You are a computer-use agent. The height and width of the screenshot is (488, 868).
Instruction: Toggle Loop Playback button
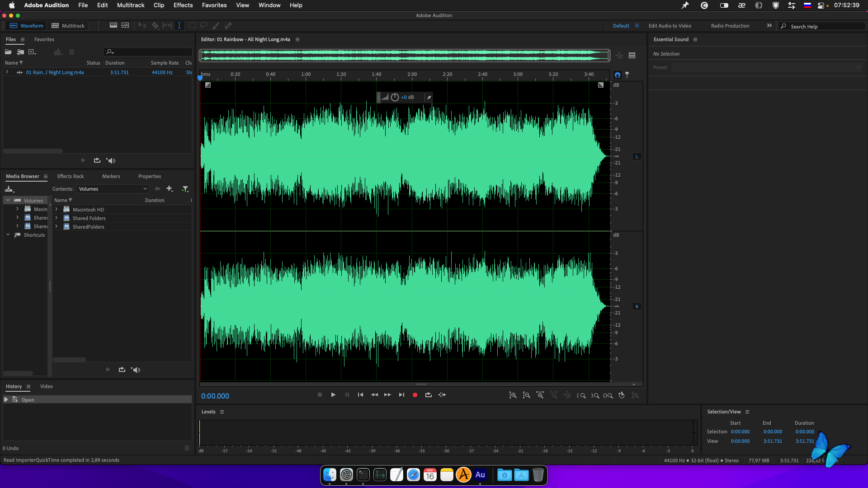(428, 395)
